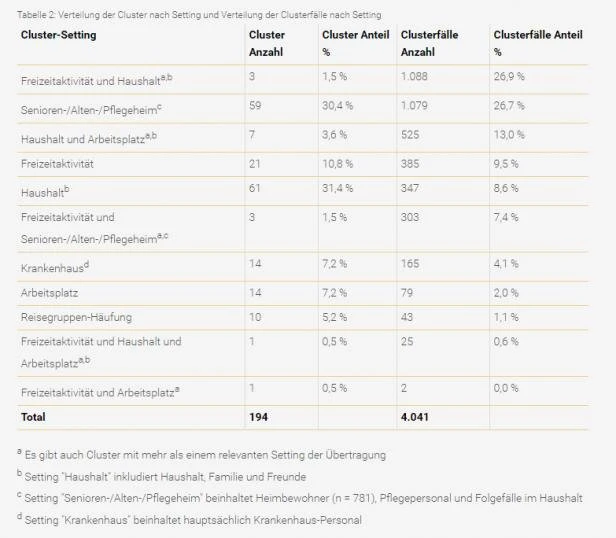The image size is (616, 538).
Task: Click the Total 194 cluster count
Action: coord(258,417)
